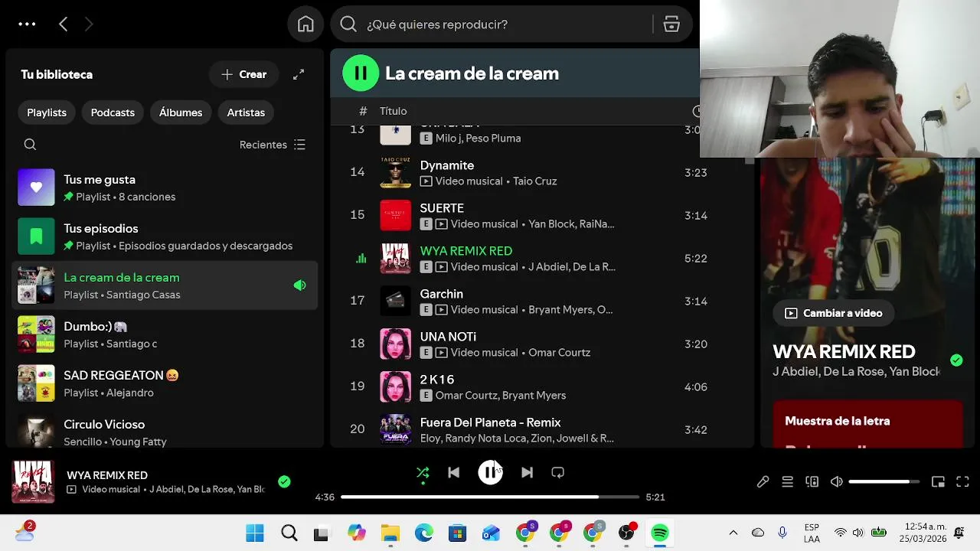980x551 pixels.
Task: Open the Muestra de la letra card
Action: tap(867, 424)
